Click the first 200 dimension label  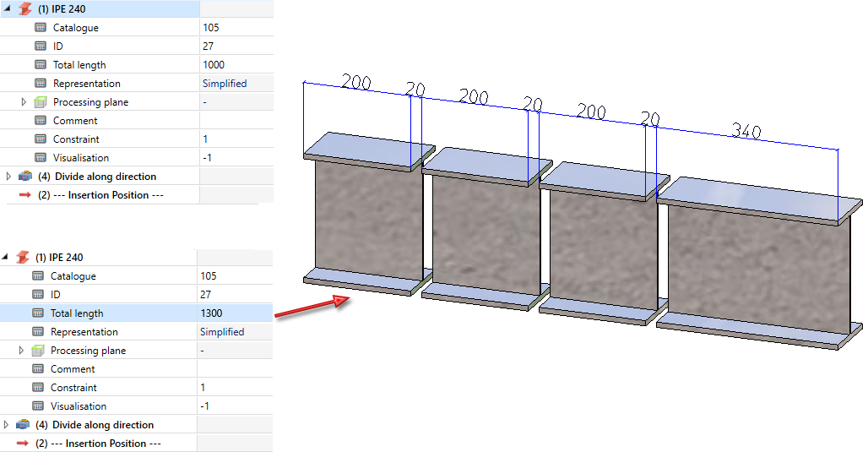tap(356, 82)
